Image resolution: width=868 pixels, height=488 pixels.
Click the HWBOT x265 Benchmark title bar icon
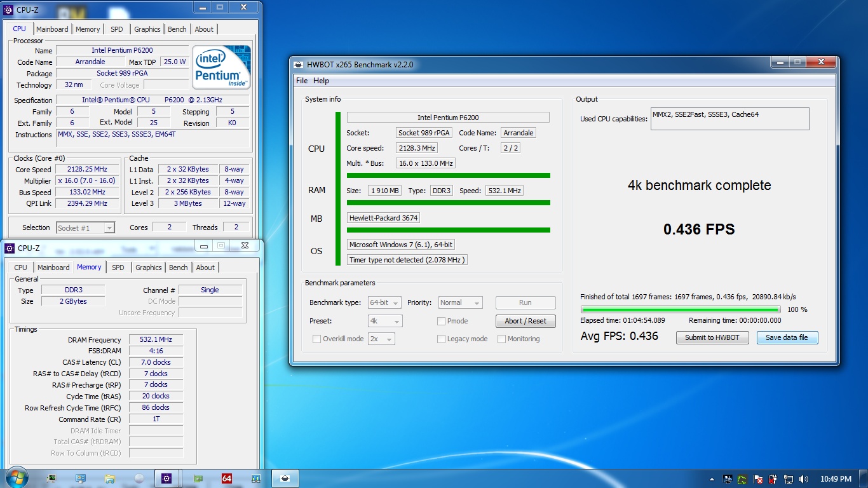(x=299, y=64)
